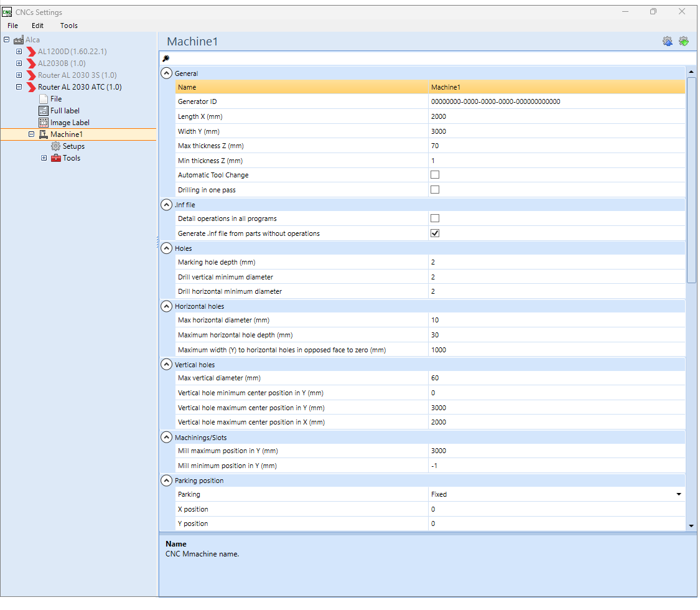Image resolution: width=700 pixels, height=610 pixels.
Task: Edit X position value under Parking
Action: [x=557, y=509]
